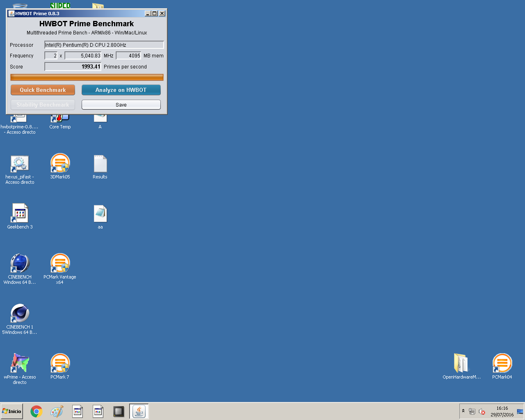Open Paint from the taskbar

57,411
